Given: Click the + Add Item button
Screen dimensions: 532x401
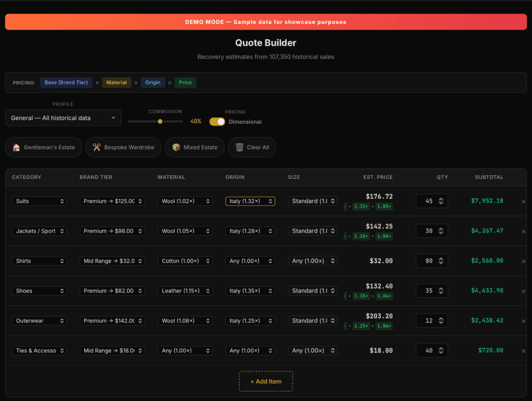Looking at the screenshot, I should click(265, 381).
